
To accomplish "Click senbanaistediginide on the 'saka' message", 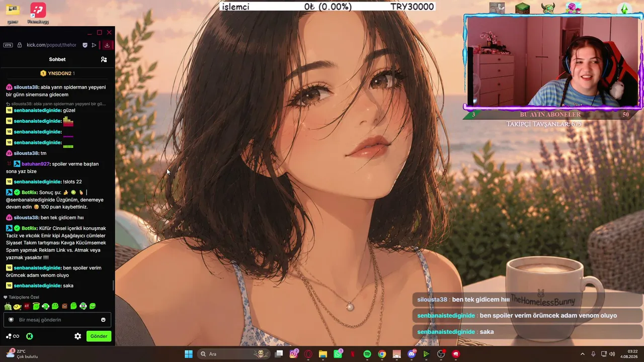I will point(37,286).
